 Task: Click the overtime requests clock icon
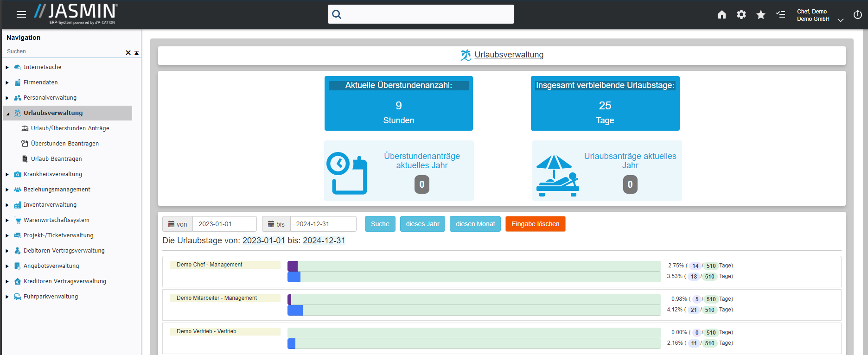(347, 173)
